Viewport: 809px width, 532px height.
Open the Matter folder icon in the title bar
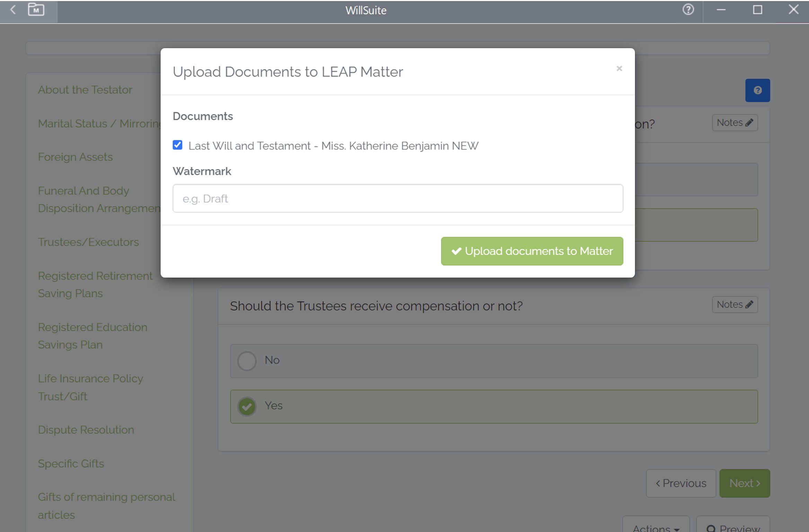click(36, 10)
